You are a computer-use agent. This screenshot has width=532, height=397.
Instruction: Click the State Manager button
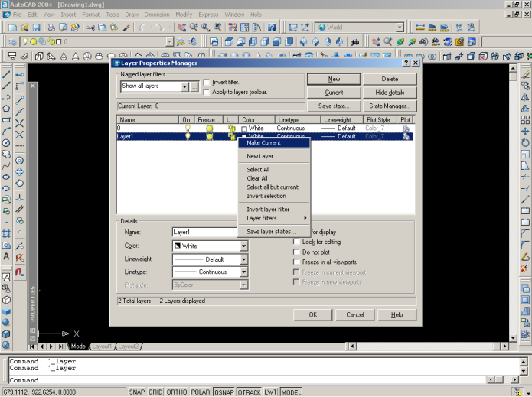point(390,106)
